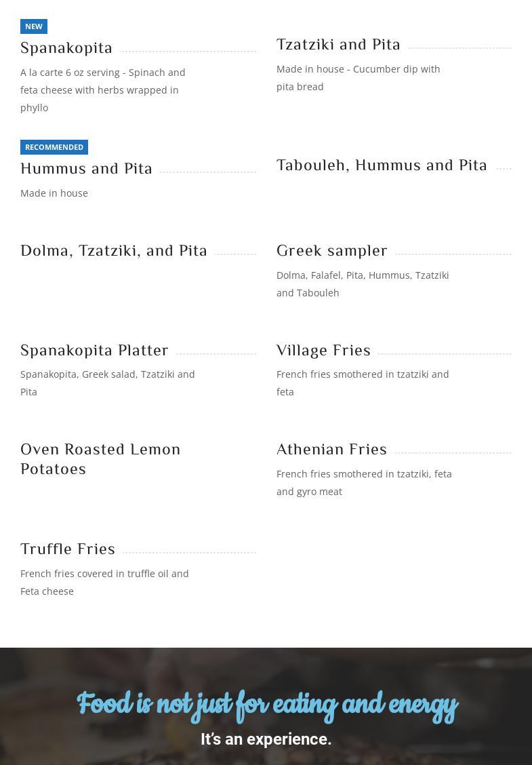The width and height of the screenshot is (532, 765).
Task: Click the cucumber dip description text
Action: click(358, 78)
